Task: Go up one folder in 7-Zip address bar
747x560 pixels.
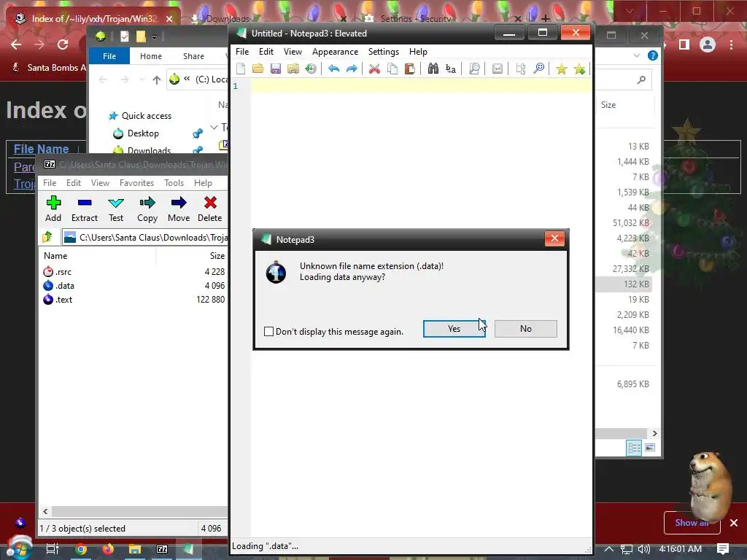Action: click(47, 237)
